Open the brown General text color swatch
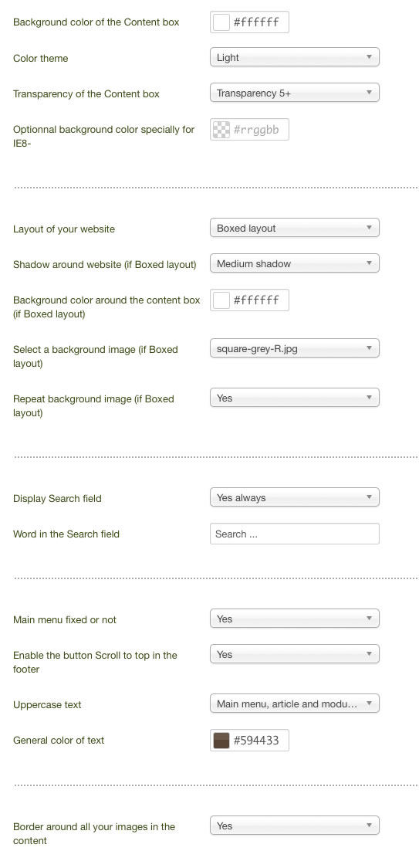 pyautogui.click(x=221, y=740)
